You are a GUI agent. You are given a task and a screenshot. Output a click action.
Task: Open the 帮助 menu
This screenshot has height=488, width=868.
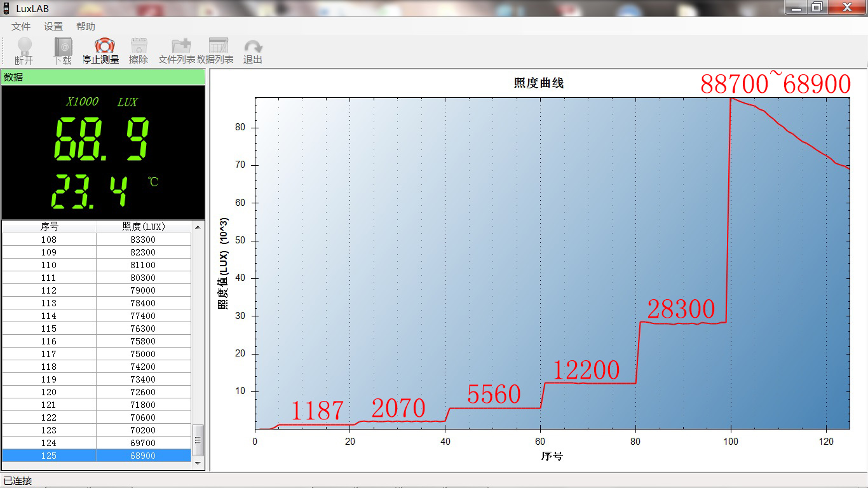[x=86, y=27]
